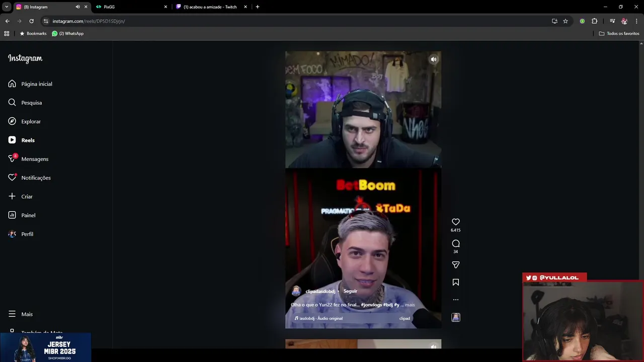Open Perfil avatar in sidebar
This screenshot has height=362, width=644.
pyautogui.click(x=12, y=234)
